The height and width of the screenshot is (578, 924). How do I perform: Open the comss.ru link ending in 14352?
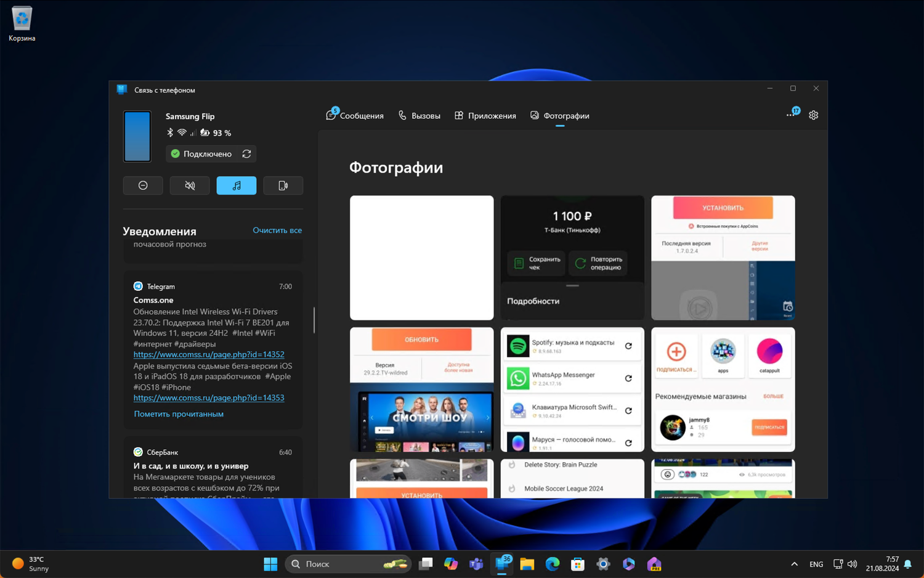[209, 354]
